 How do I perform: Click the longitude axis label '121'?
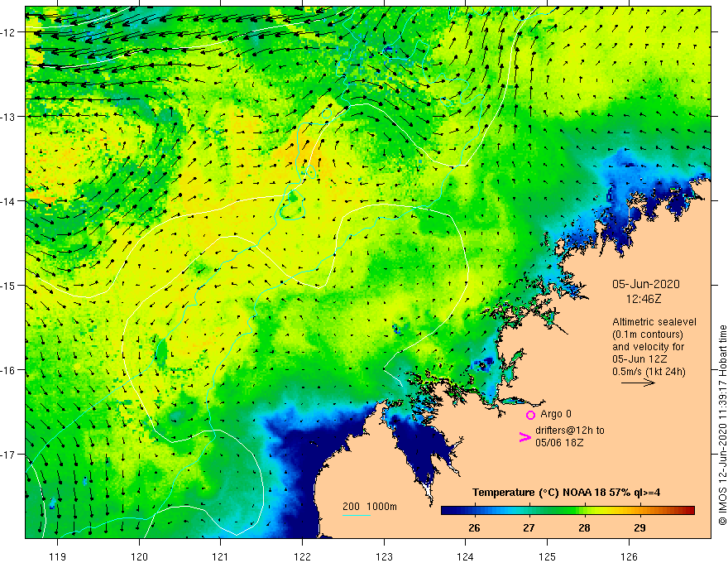[x=220, y=556]
